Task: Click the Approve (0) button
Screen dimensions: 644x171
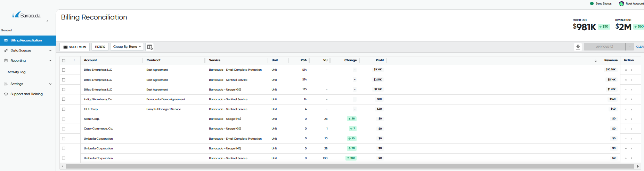Action: (604, 47)
